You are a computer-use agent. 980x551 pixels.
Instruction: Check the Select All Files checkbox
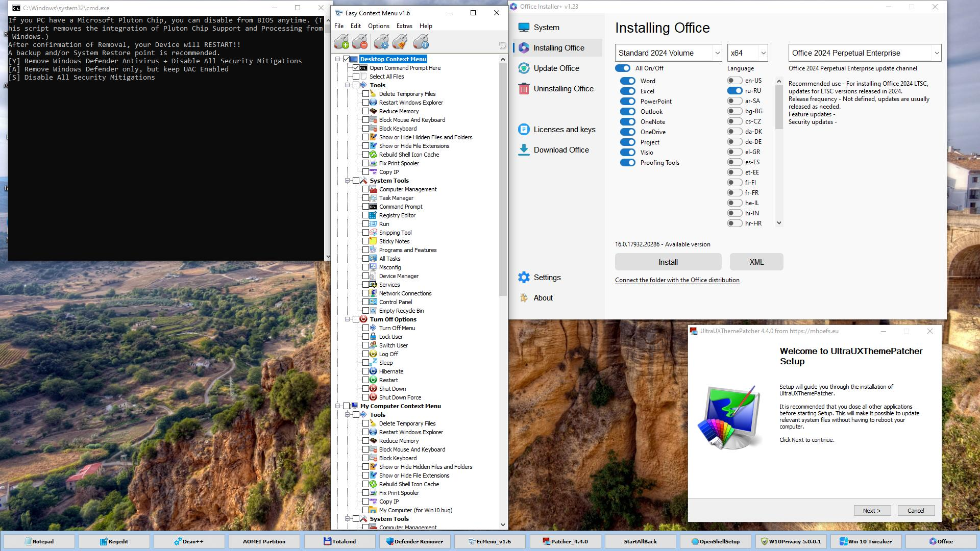tap(356, 77)
